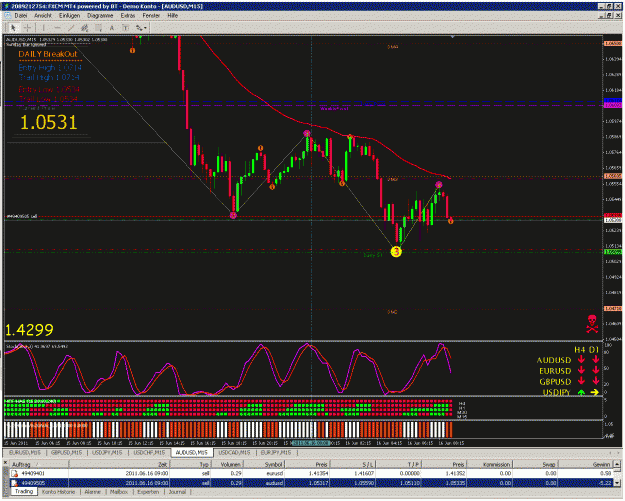
Task: Open the Ansicht menu
Action: point(43,16)
